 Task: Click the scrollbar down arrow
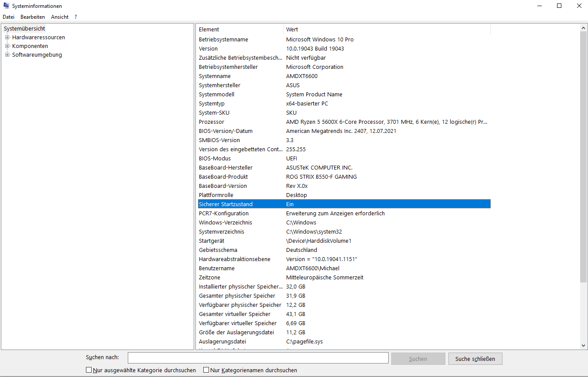pos(584,346)
